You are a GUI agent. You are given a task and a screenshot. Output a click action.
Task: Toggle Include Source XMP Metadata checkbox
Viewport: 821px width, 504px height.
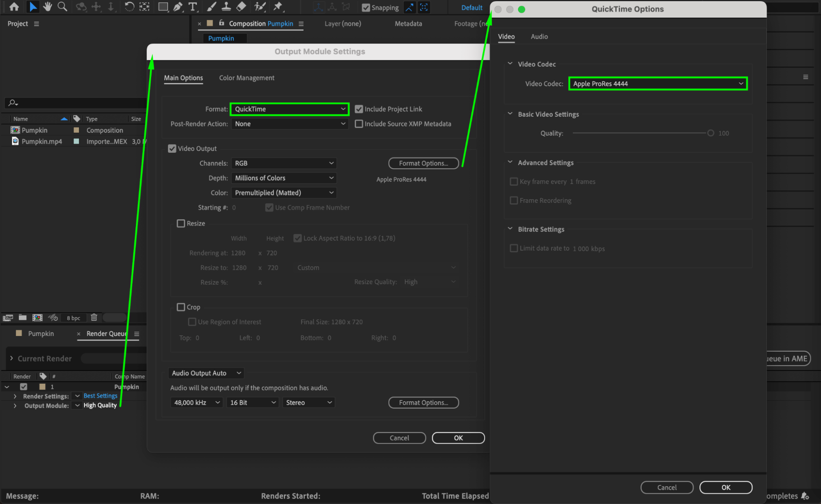coord(359,124)
